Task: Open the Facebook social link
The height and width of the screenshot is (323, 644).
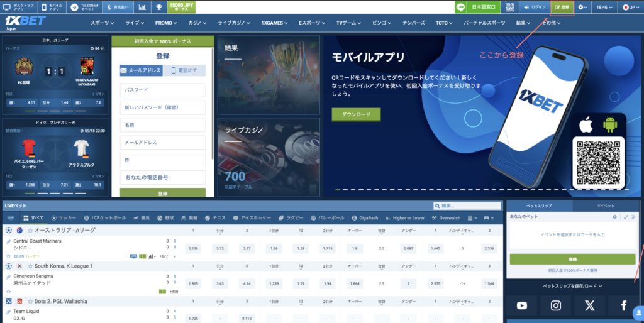Action: click(x=623, y=305)
